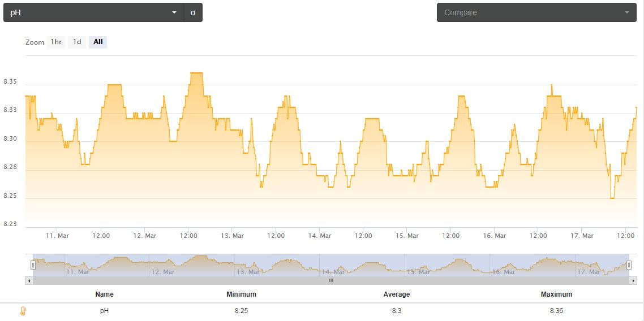Click the 8.23 y-axis label
The image size is (644, 321).
[x=10, y=224]
